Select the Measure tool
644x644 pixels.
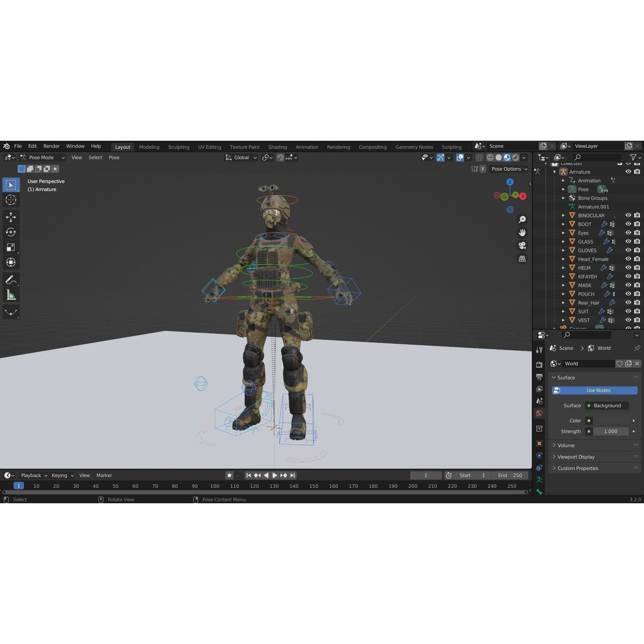(x=11, y=295)
